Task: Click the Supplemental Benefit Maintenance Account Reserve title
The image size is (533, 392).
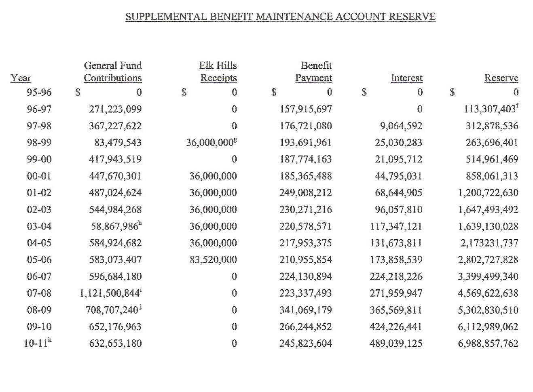Action: tap(280, 17)
